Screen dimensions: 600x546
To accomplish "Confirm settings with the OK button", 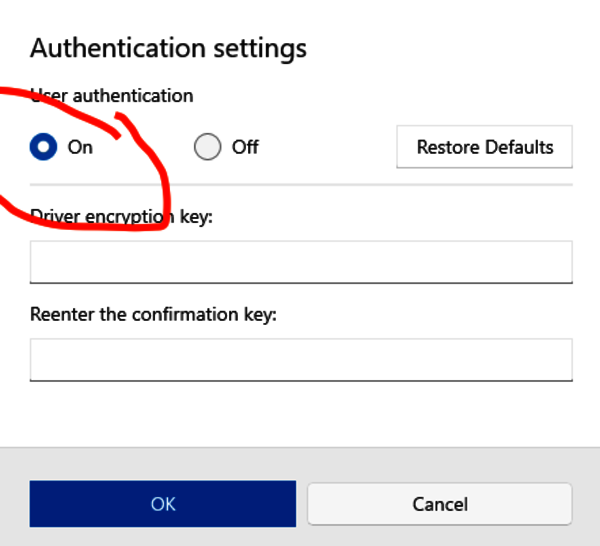I will (163, 504).
